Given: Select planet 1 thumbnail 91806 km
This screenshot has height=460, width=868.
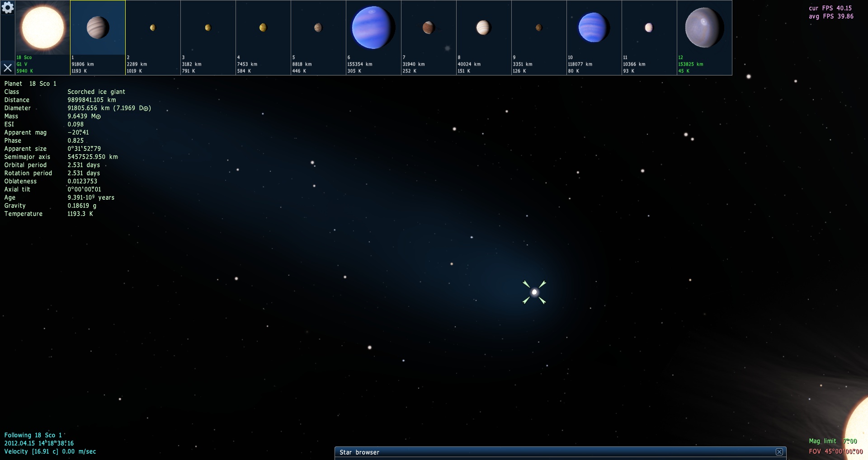Looking at the screenshot, I should (98, 38).
